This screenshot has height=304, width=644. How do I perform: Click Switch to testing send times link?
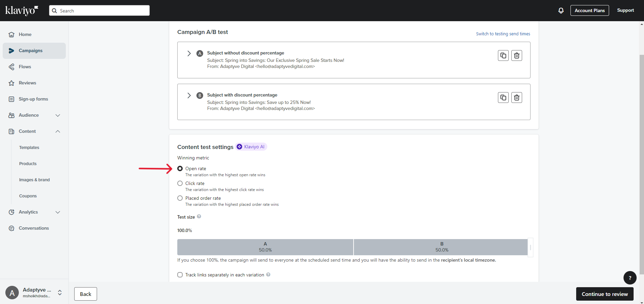[503, 34]
